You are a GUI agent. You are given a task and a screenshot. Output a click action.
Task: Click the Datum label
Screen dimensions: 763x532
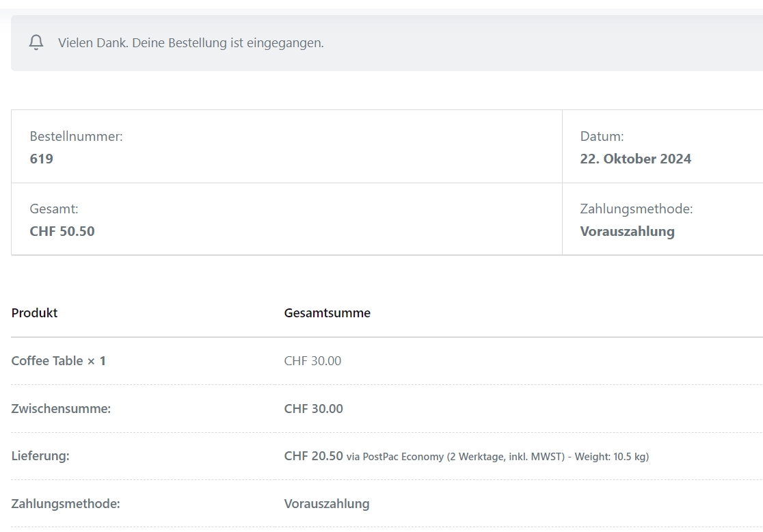[x=602, y=136]
